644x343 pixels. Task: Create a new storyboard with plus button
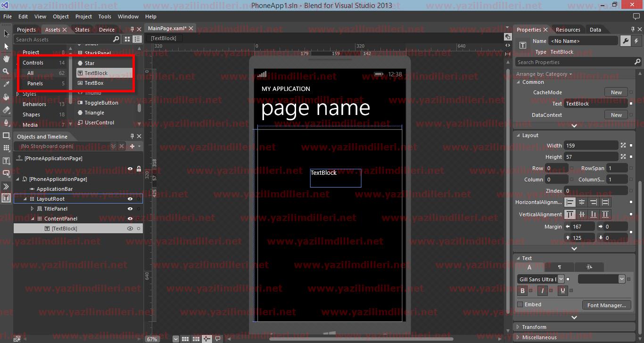[x=132, y=147]
